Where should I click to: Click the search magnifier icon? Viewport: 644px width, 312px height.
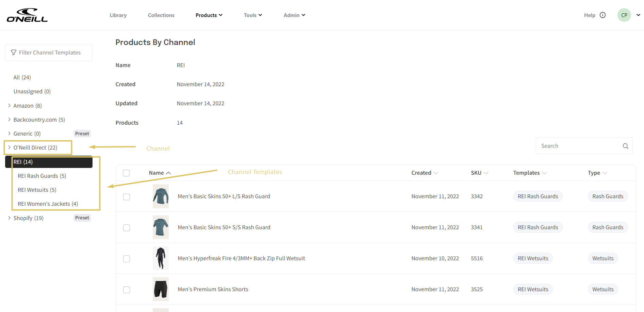(x=625, y=146)
